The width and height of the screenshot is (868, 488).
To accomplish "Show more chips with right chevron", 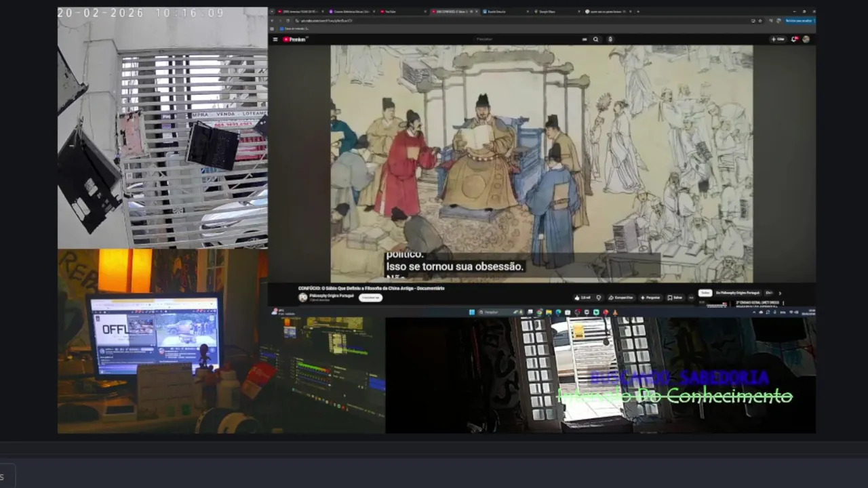I will pos(780,293).
